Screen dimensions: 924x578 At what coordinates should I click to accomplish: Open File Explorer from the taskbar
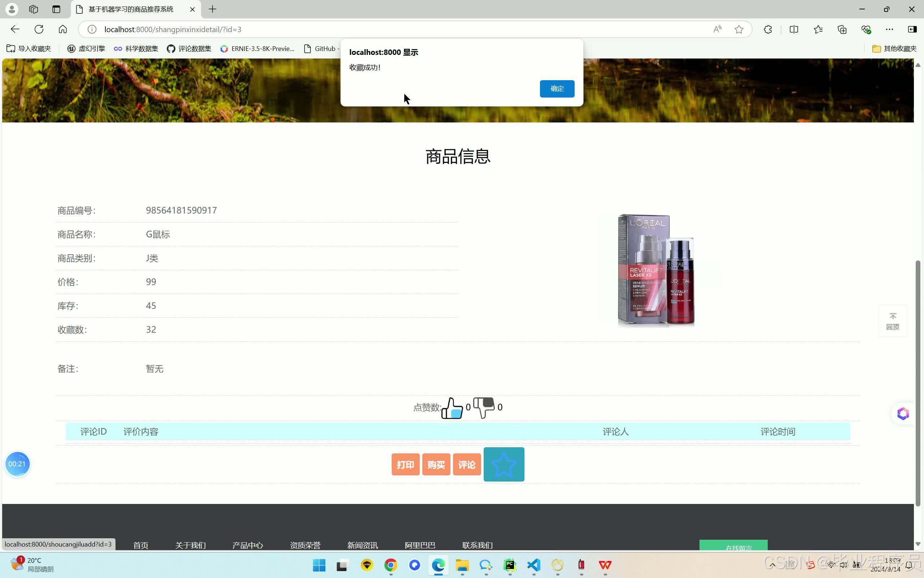[462, 565]
